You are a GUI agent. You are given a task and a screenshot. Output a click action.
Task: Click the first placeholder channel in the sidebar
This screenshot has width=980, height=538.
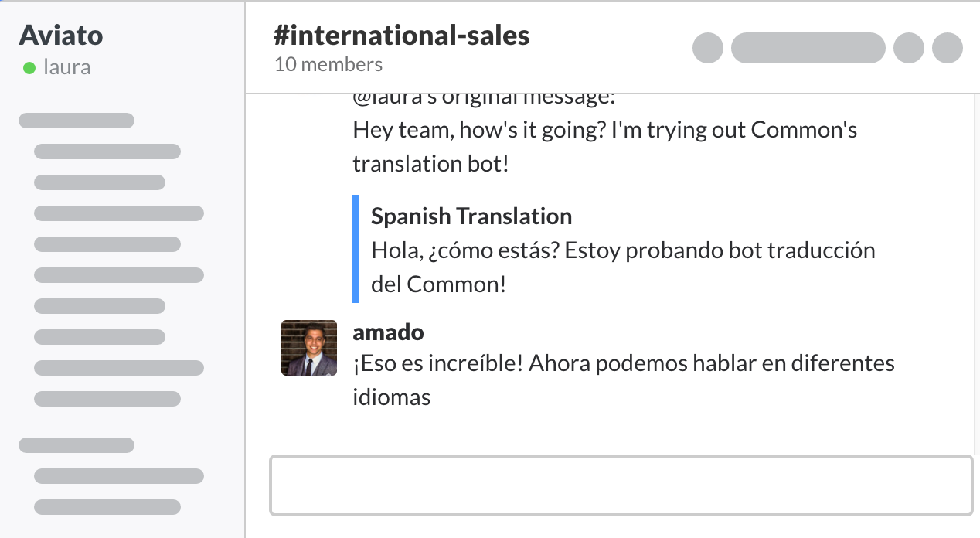(x=107, y=152)
